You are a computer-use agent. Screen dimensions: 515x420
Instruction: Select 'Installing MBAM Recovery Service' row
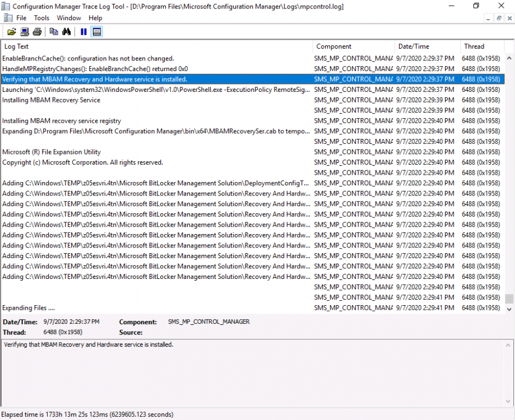pos(253,100)
